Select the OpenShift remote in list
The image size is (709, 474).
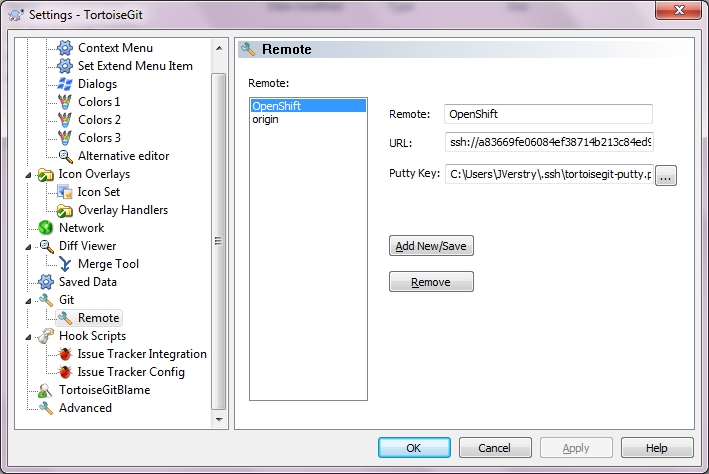308,106
